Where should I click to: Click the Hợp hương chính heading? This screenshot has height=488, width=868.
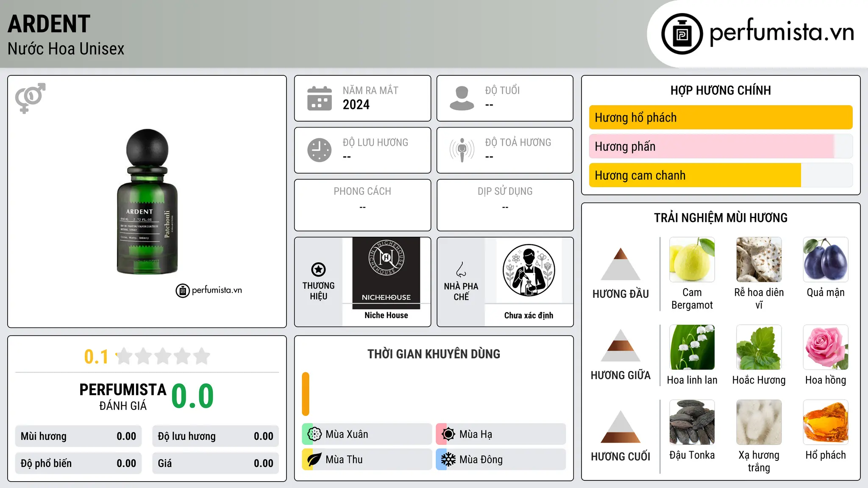[x=721, y=90]
